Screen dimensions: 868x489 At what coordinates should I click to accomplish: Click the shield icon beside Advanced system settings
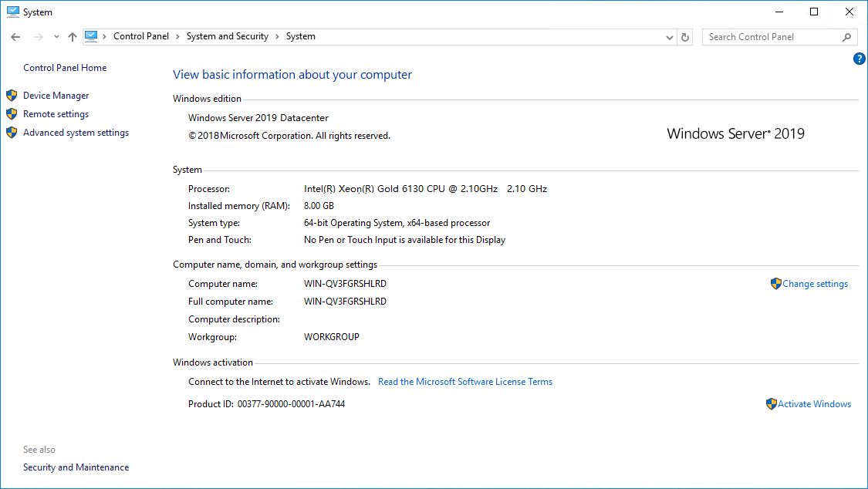12,133
